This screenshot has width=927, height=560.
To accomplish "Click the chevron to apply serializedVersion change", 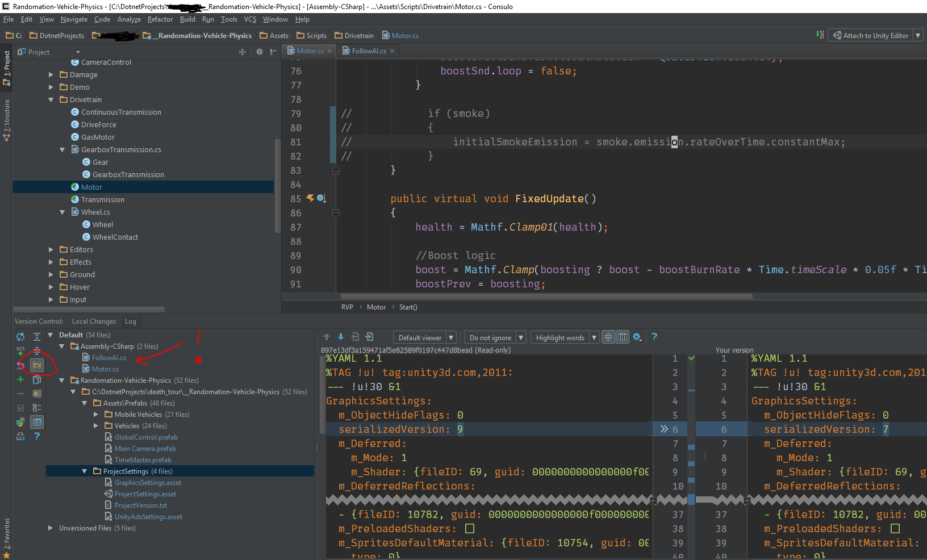I will (x=664, y=429).
